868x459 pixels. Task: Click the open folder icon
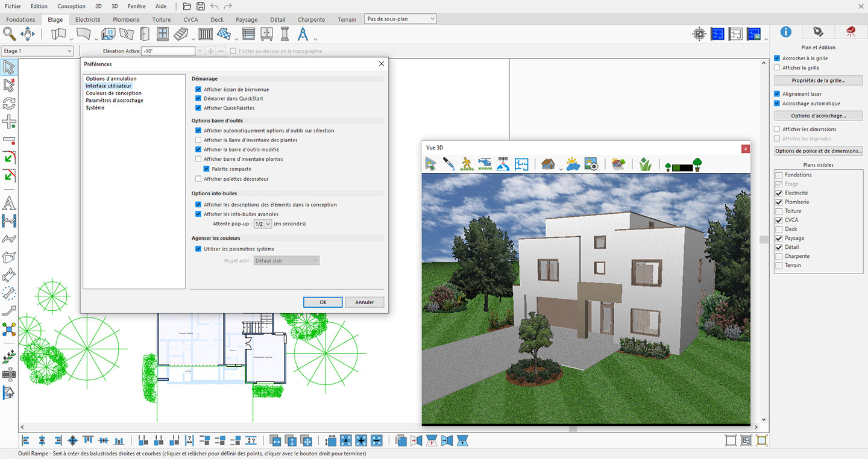pyautogui.click(x=187, y=6)
